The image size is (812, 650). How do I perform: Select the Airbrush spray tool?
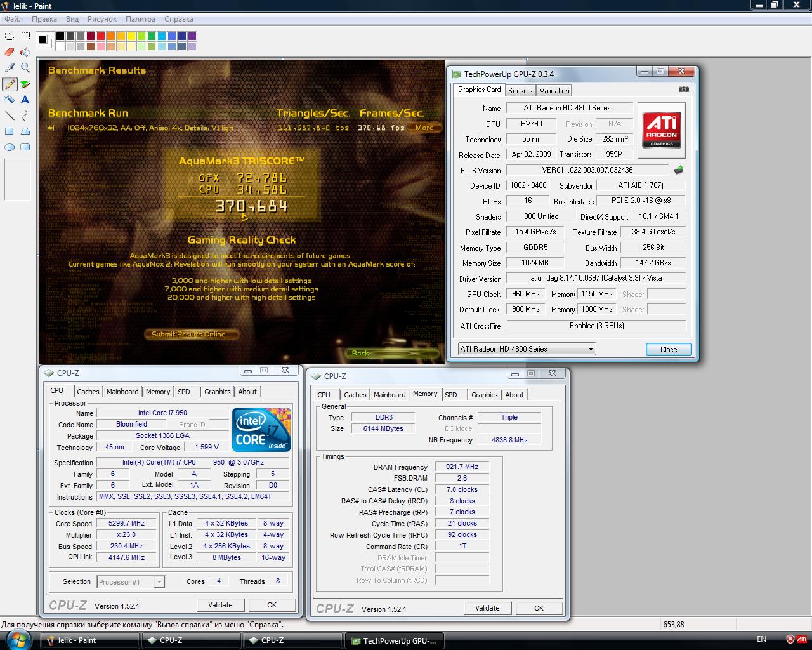tap(10, 100)
